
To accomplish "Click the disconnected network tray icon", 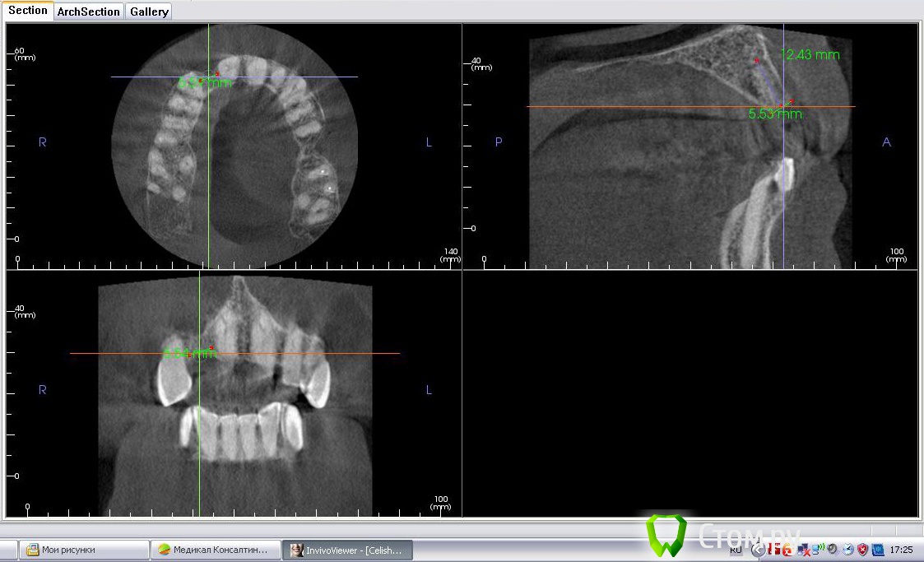I will [803, 549].
